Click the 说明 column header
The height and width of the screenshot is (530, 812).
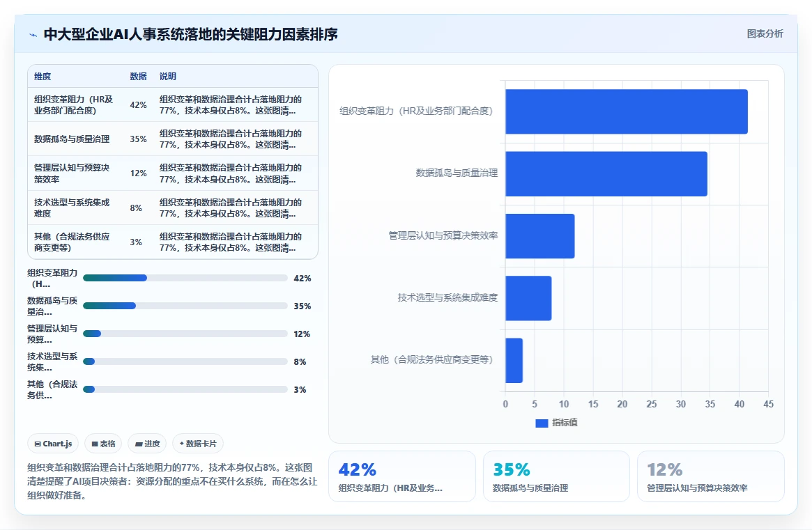pos(168,76)
